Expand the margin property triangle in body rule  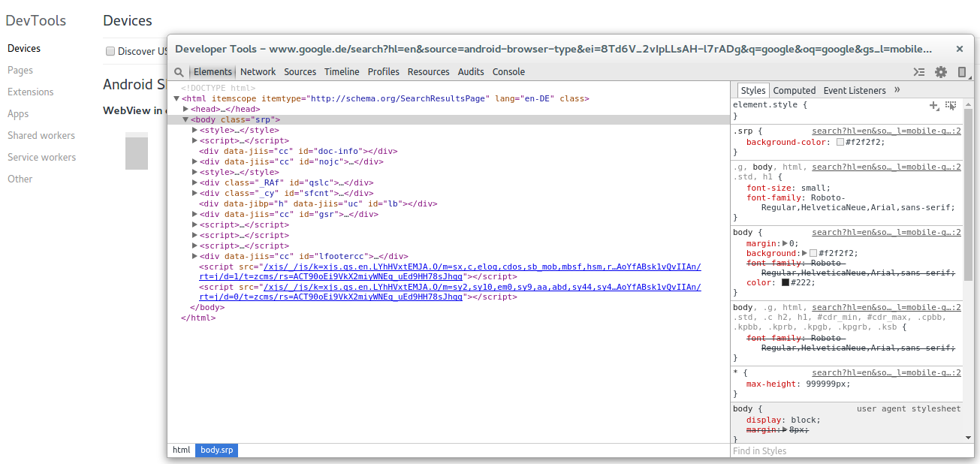click(786, 243)
